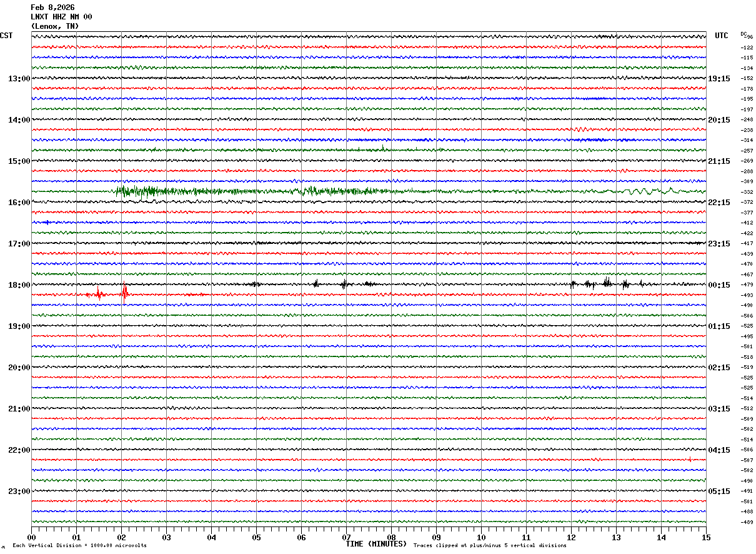Select the 13:00 CST time label
The height and width of the screenshot is (554, 756).
19,79
